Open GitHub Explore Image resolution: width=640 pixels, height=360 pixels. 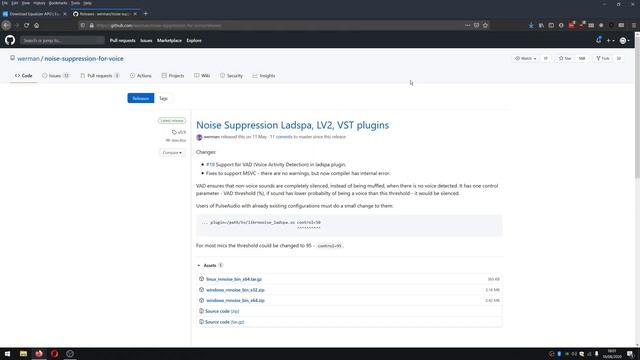click(x=194, y=40)
